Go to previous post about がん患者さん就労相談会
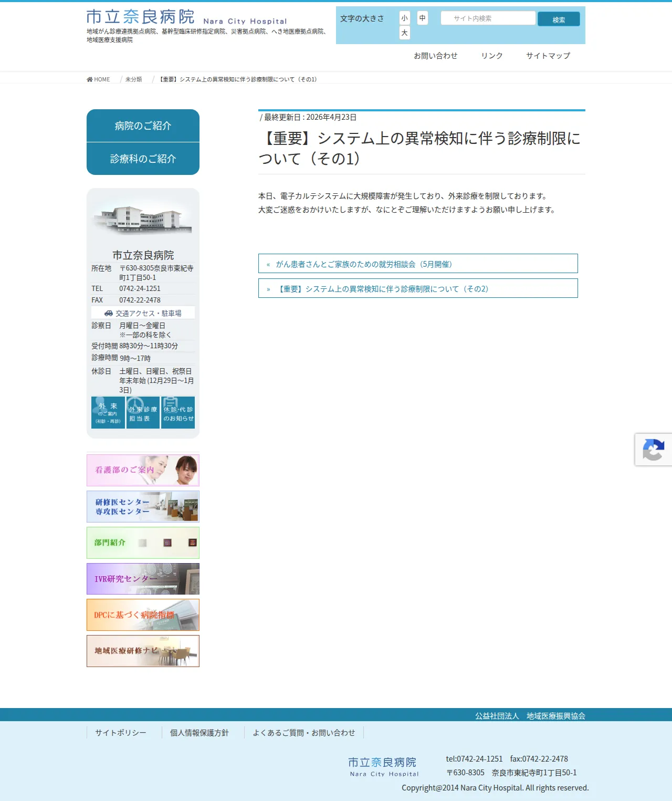 click(418, 264)
